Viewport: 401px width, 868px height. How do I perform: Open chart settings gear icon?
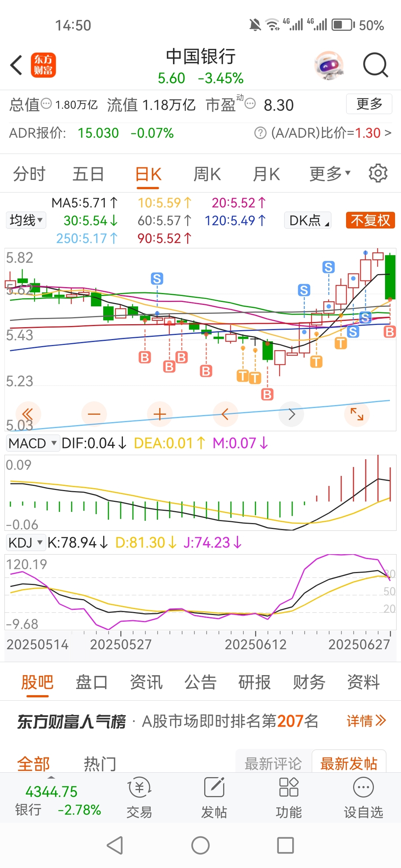tap(378, 173)
